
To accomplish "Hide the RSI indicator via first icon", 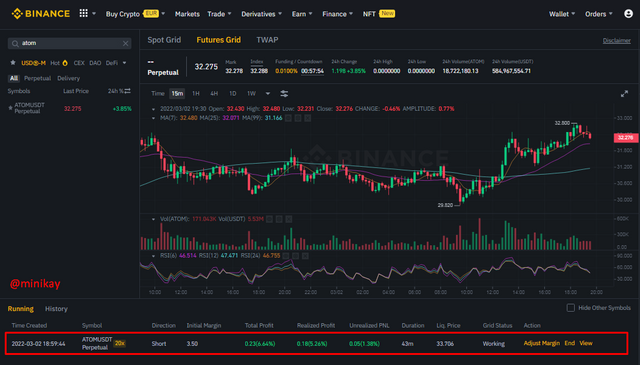I will click(286, 256).
